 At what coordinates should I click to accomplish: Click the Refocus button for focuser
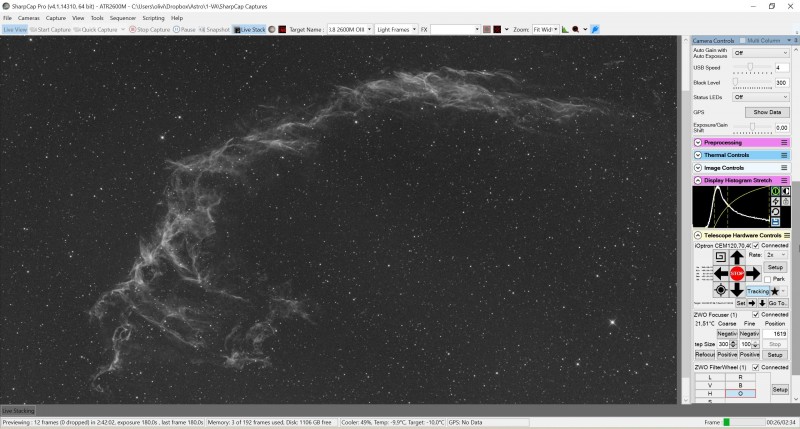coord(705,355)
